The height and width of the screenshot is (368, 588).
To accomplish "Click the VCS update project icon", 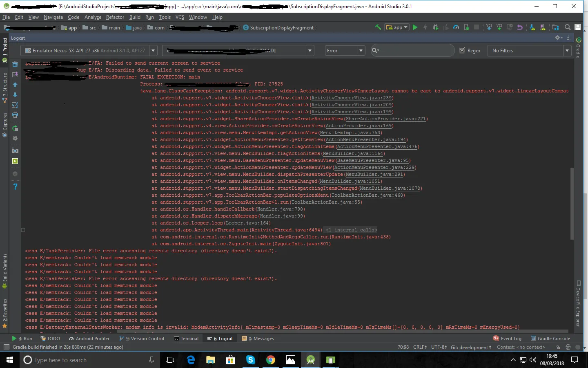I will [489, 27].
